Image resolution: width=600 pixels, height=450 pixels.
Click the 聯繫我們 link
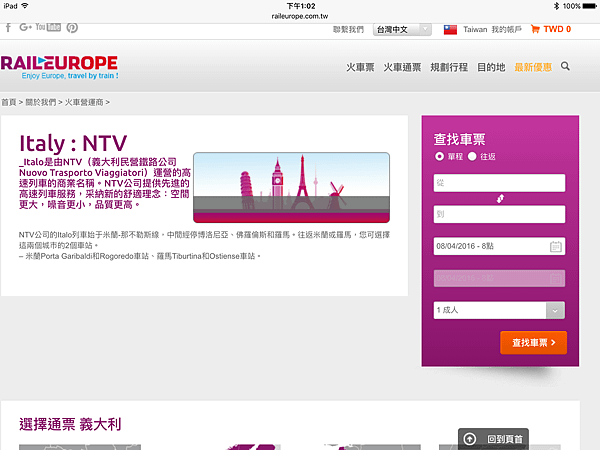coord(348,29)
